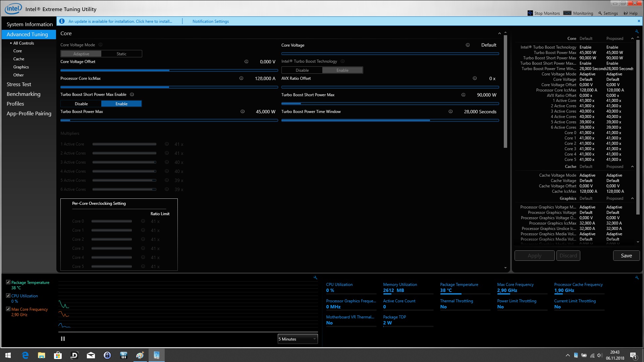Uncheck the Package Temperature checkbox
The image size is (644, 362).
(8, 282)
